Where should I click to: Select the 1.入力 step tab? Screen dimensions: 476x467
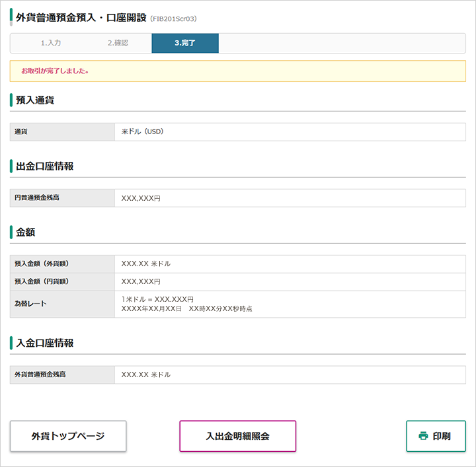51,43
